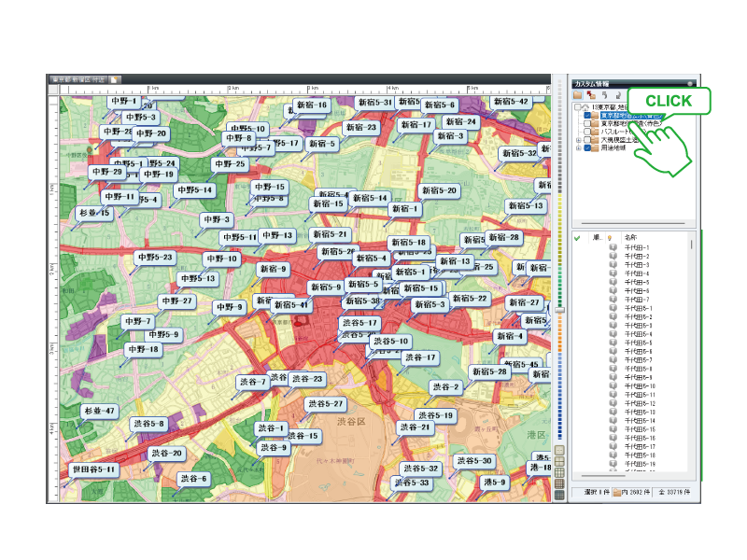
Task: Click the 渋谷5-30 map label
Action: 474,460
